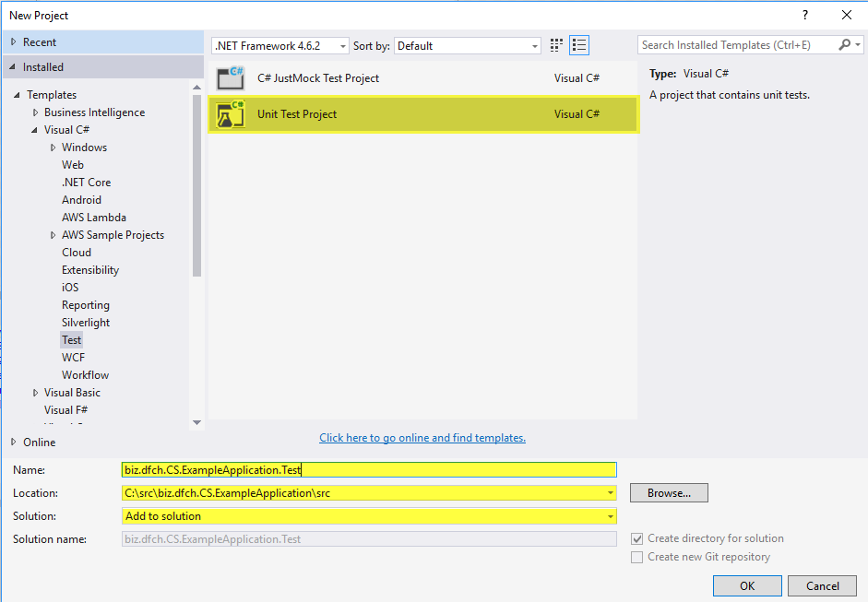The image size is (868, 602).
Task: Click the C# JustMock Test Project icon
Action: click(x=230, y=78)
